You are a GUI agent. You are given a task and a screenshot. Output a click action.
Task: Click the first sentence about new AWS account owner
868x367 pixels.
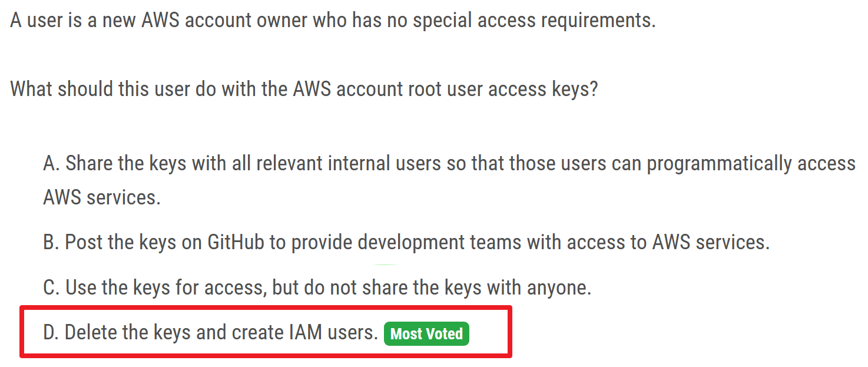(333, 21)
